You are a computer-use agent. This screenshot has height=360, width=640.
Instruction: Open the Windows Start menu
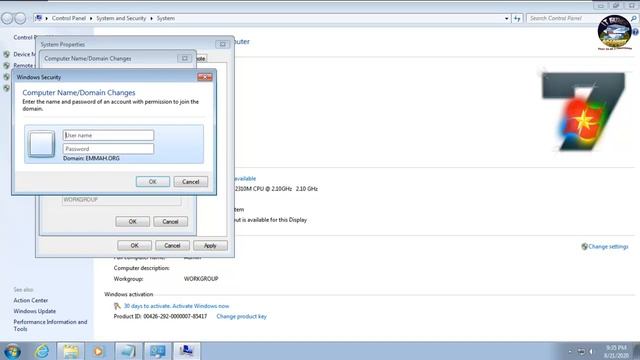click(12, 351)
